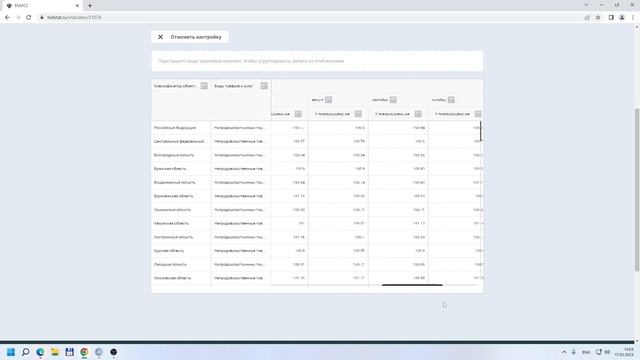The width and height of the screenshot is (640, 360).
Task: Click the Классификатор объектов column header
Action: [x=176, y=86]
